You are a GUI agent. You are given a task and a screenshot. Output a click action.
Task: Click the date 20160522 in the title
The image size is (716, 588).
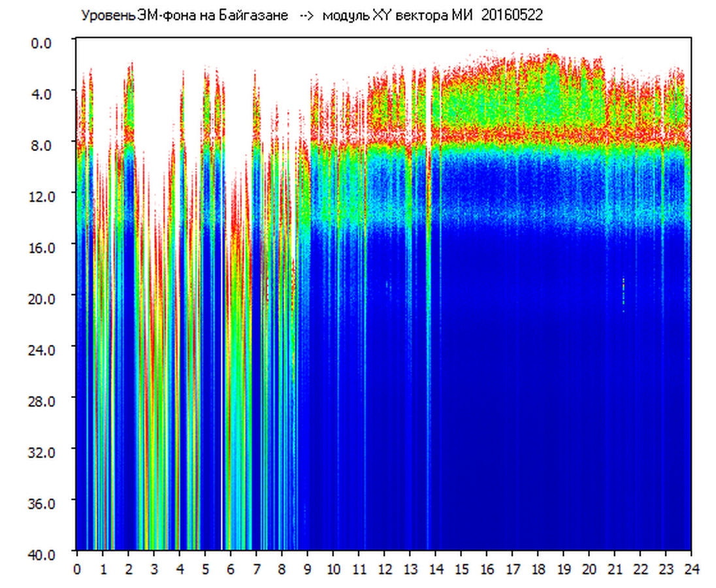pos(512,16)
